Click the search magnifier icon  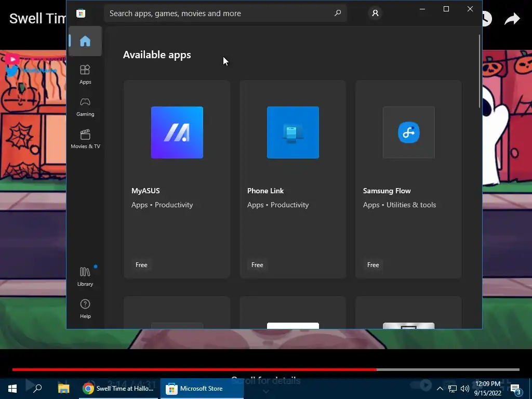tap(338, 13)
